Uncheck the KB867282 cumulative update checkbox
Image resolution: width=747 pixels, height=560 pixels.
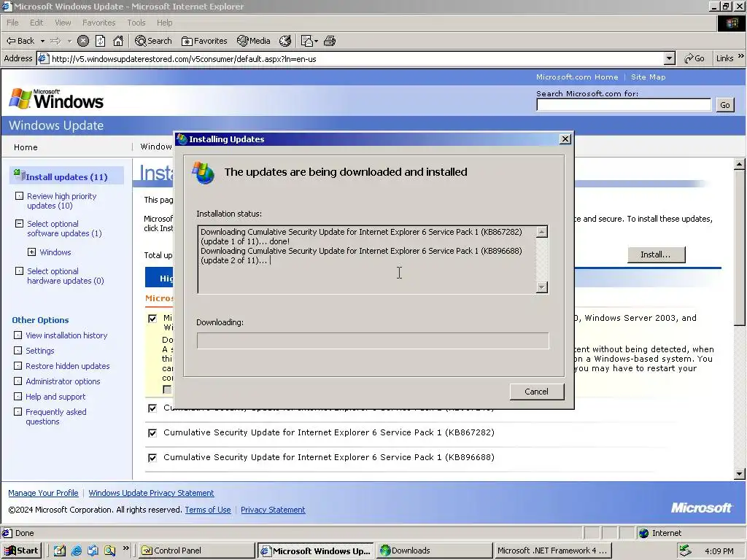pyautogui.click(x=152, y=433)
